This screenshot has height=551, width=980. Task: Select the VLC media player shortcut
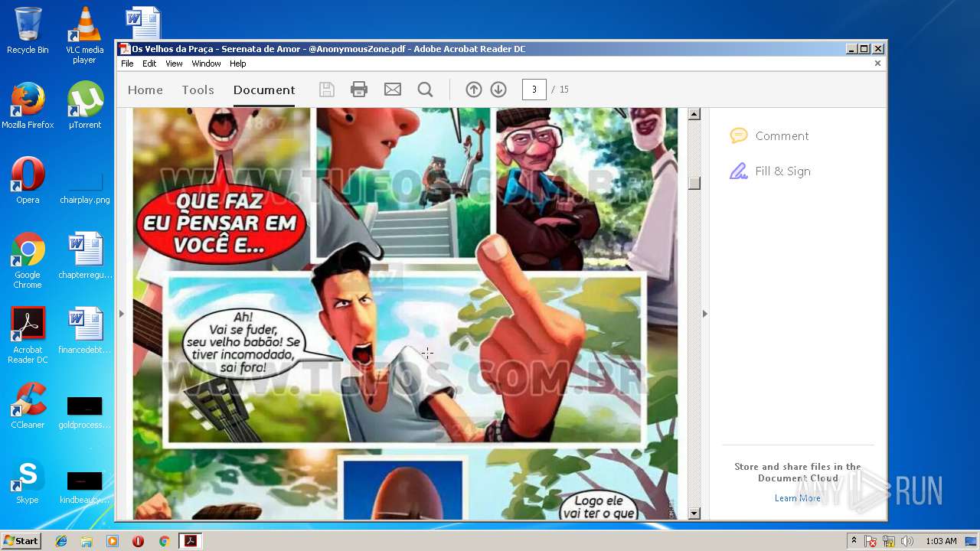(84, 35)
